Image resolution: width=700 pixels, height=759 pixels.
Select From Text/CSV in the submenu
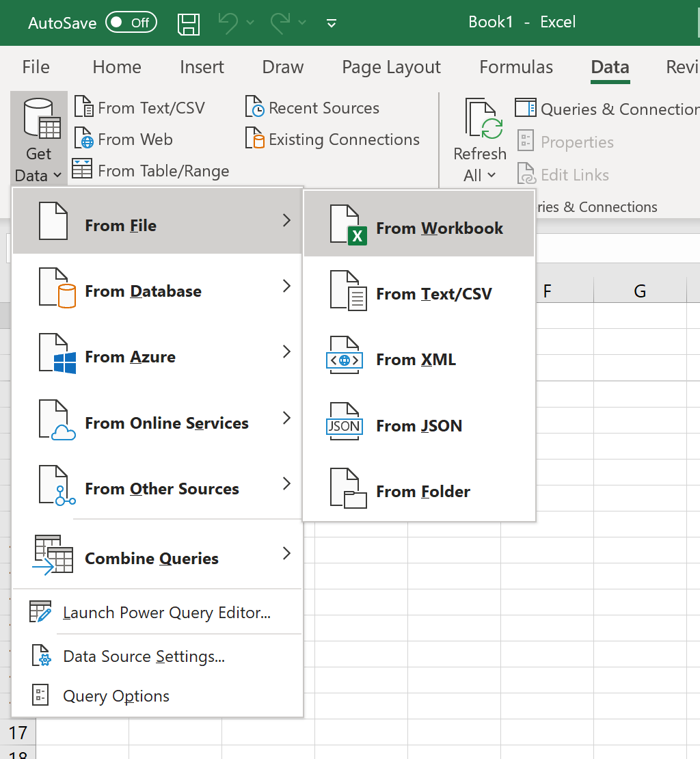click(x=419, y=290)
